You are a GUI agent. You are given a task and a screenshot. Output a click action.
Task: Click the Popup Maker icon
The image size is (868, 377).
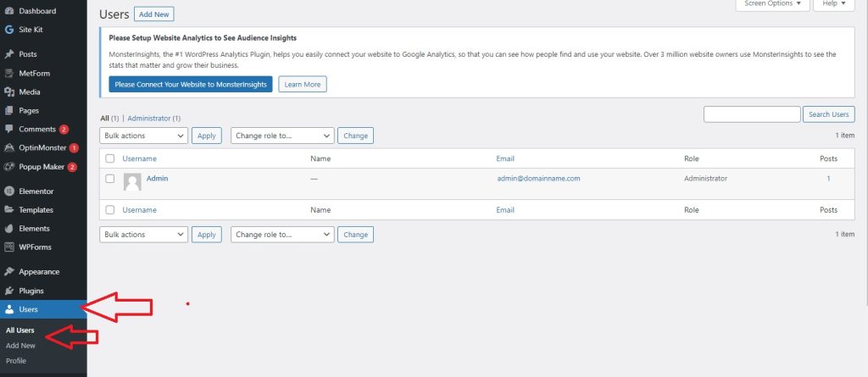point(8,167)
